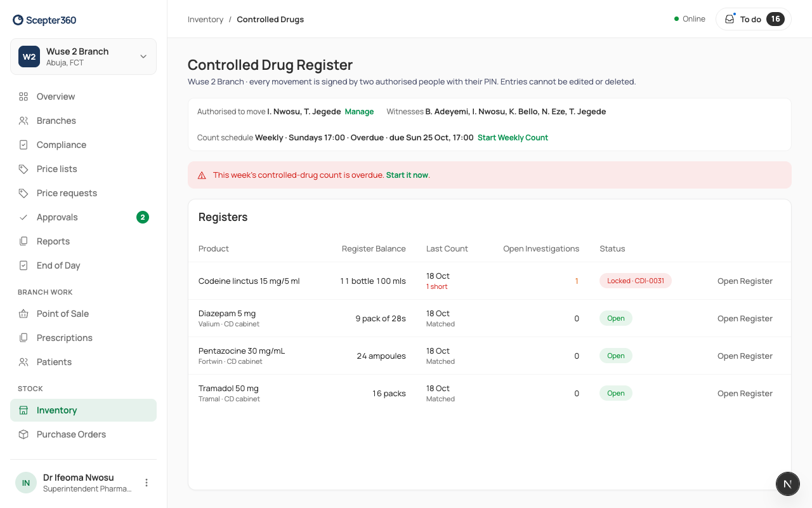Viewport: 812px width, 508px height.
Task: Click the Price requests tag icon
Action: coord(23,193)
